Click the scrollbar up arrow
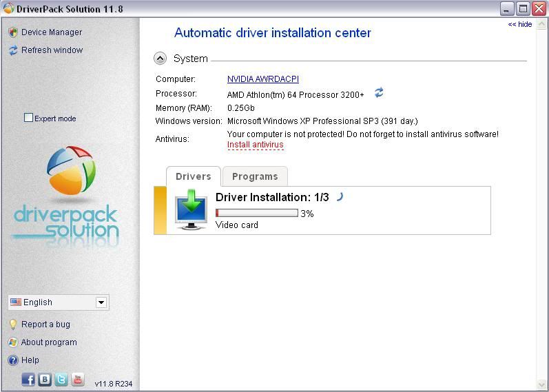 point(542,24)
